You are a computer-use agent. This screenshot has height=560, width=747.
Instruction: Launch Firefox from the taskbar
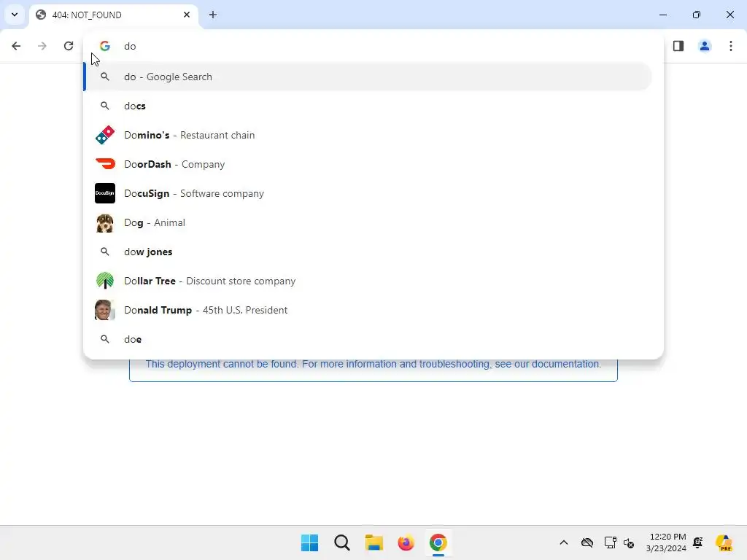click(406, 542)
